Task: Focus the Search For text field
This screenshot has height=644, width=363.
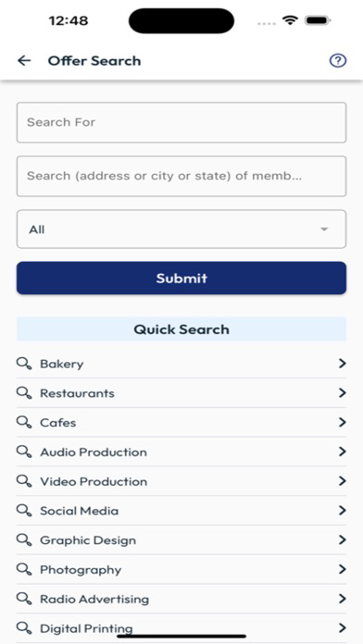Action: pos(181,122)
